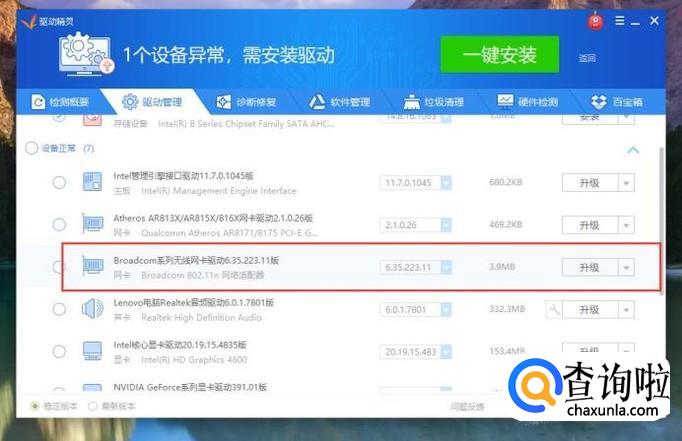
Task: Click the wrench icon in Realtek row
Action: click(x=554, y=310)
